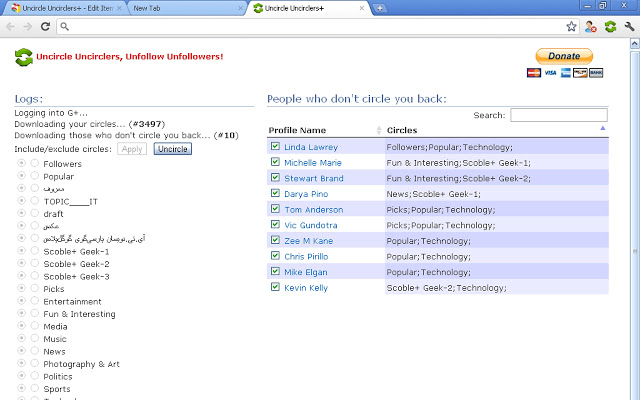Viewport: 640px width, 400px height.
Task: Close the Uncircle Uncirclers+ Edit Item tab
Action: pos(119,8)
